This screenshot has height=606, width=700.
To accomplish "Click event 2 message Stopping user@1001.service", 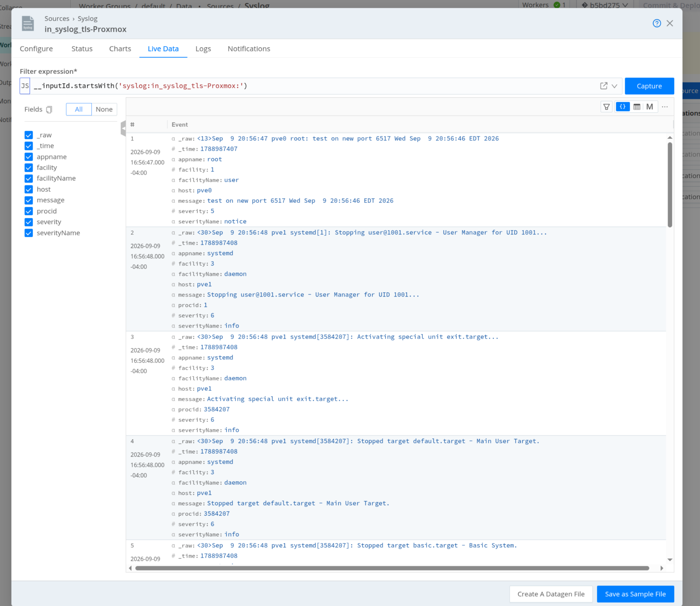I will pos(313,295).
